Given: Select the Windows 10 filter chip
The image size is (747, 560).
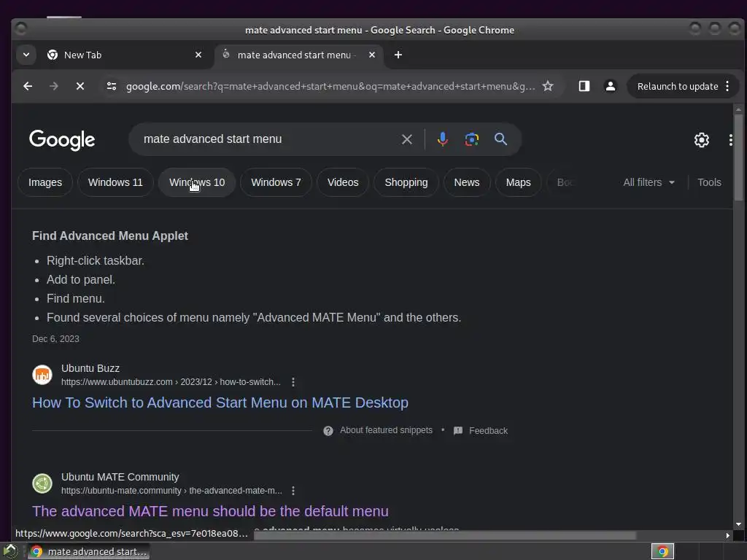Looking at the screenshot, I should [x=197, y=182].
